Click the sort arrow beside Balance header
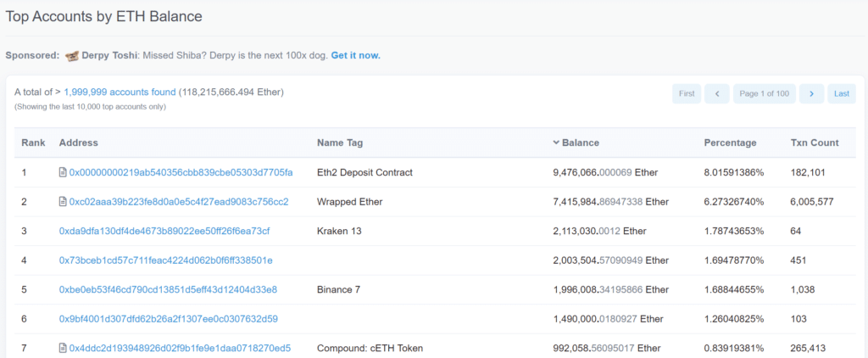The image size is (868, 358). 556,143
